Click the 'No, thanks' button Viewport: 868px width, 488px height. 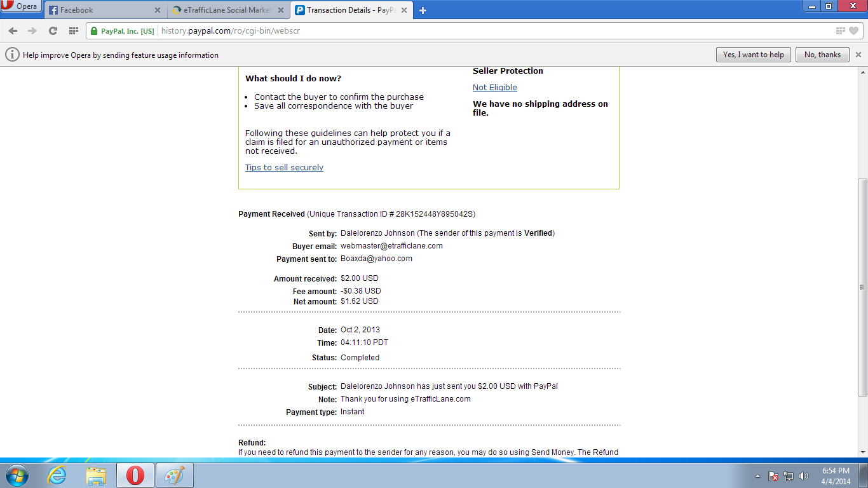click(822, 55)
